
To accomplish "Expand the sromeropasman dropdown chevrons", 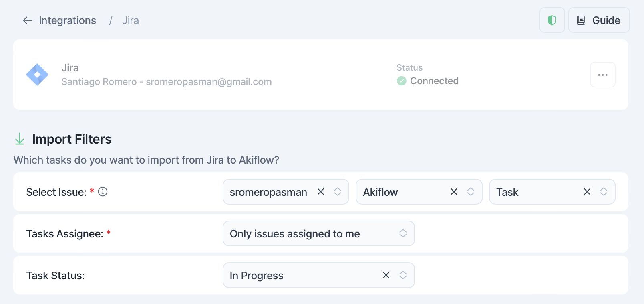I will [338, 192].
